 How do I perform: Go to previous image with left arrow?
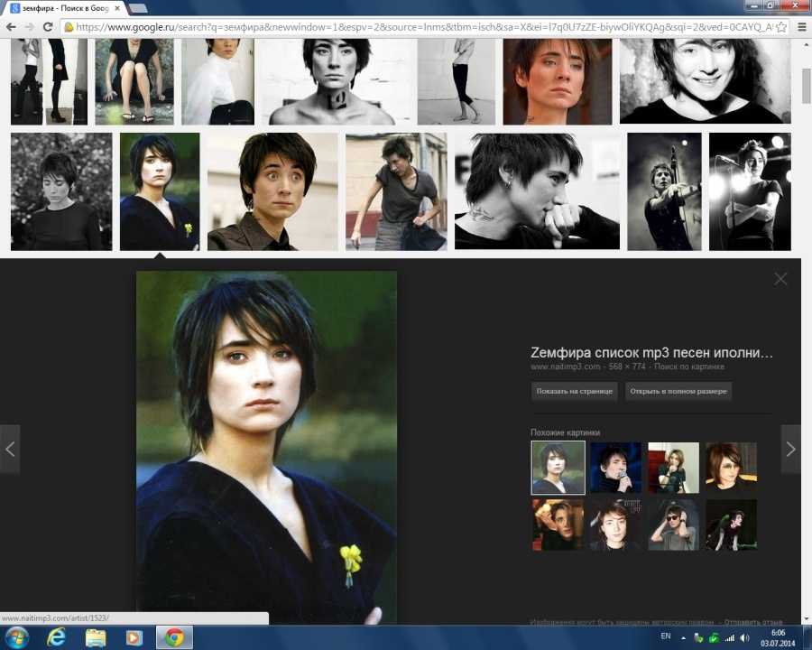click(10, 449)
